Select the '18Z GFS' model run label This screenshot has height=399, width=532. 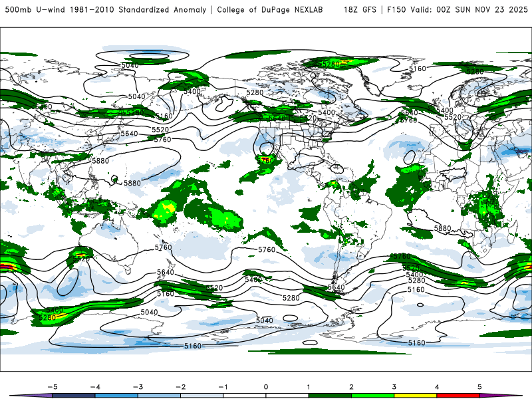tap(360, 9)
